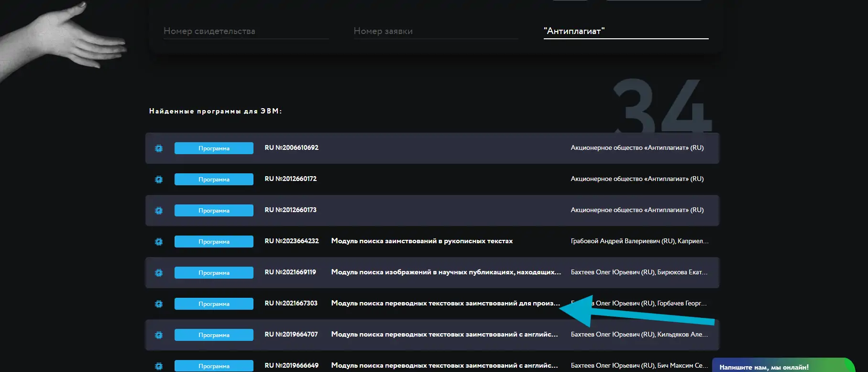Click 'Программа' badge for RU №2023664232

(x=214, y=242)
